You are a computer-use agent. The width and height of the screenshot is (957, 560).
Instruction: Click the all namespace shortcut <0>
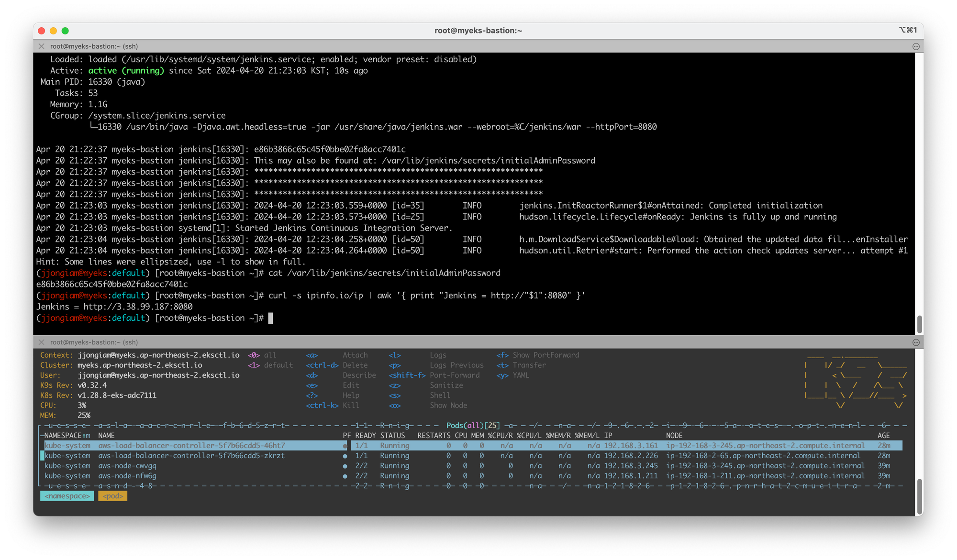point(254,355)
